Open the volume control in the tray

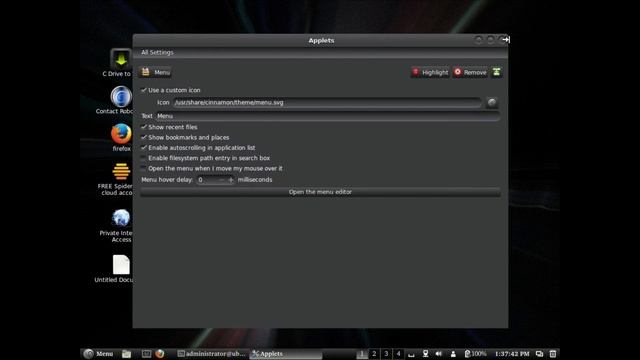point(439,354)
